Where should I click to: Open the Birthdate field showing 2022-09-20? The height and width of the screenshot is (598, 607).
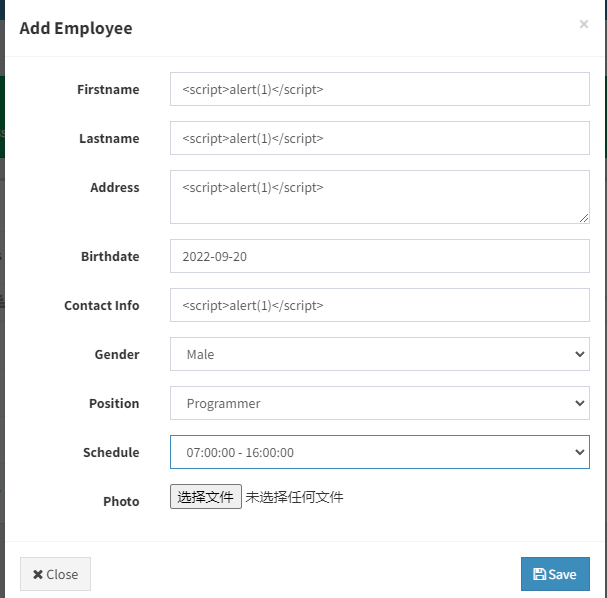point(380,256)
